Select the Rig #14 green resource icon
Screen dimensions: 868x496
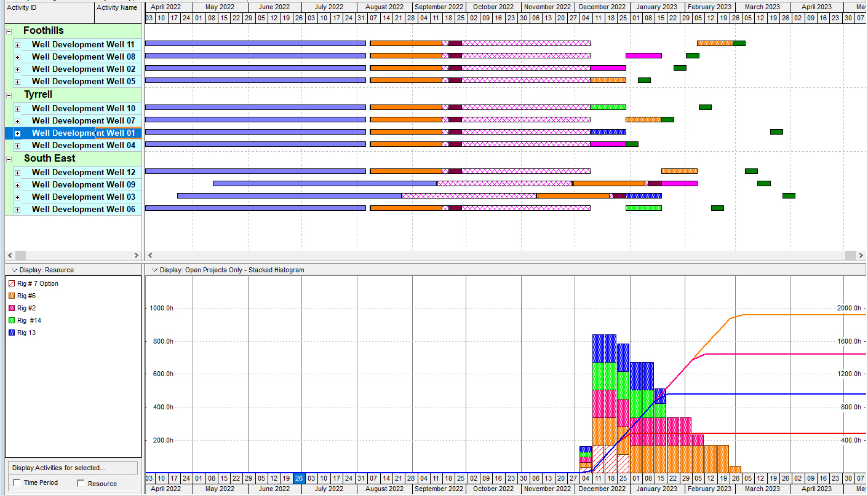click(x=11, y=321)
